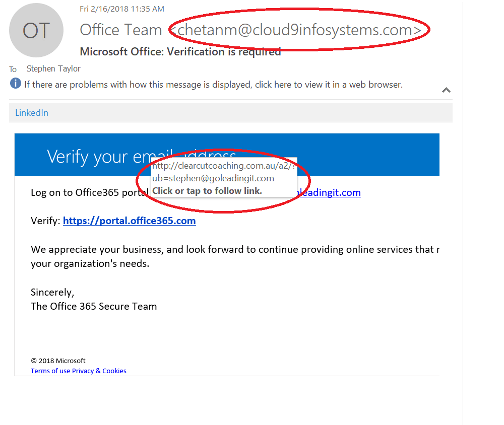Click the subject line Microsoft Office: Verification is required
The width and height of the screenshot is (504, 425).
pos(180,51)
